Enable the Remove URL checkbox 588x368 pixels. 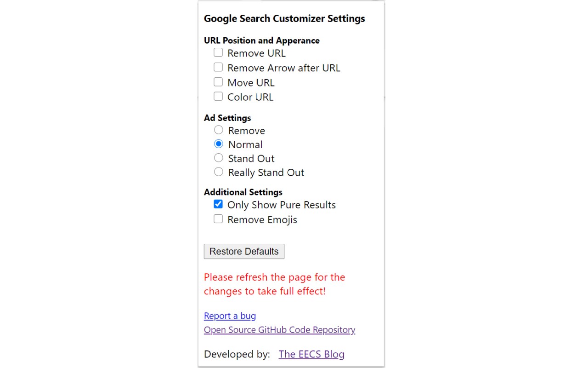click(x=218, y=52)
